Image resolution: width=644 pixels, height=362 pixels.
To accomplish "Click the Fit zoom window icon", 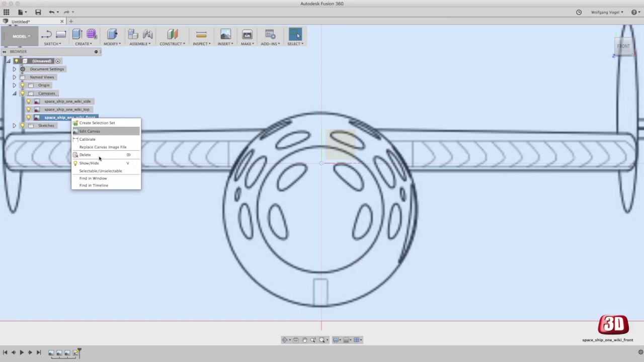I will click(x=322, y=340).
